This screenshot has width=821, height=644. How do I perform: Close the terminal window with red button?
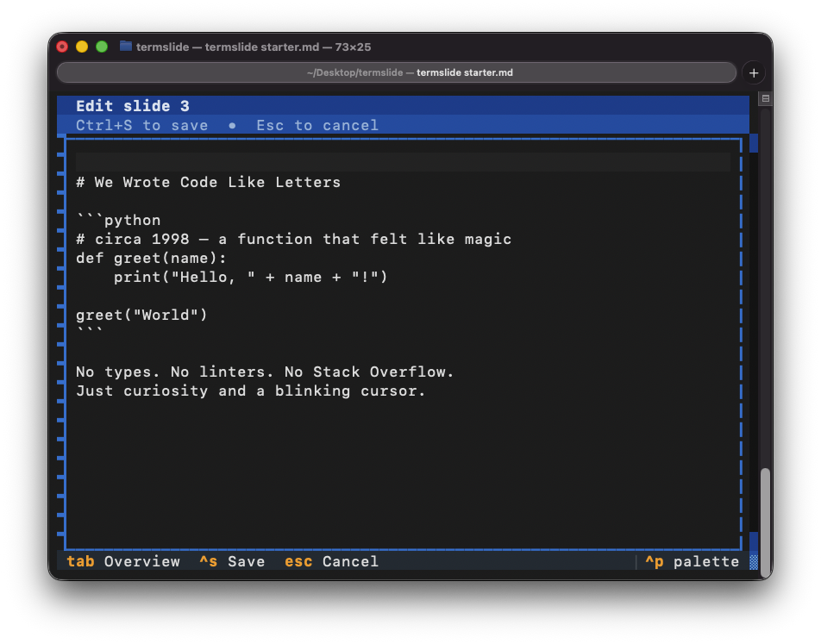pos(62,47)
